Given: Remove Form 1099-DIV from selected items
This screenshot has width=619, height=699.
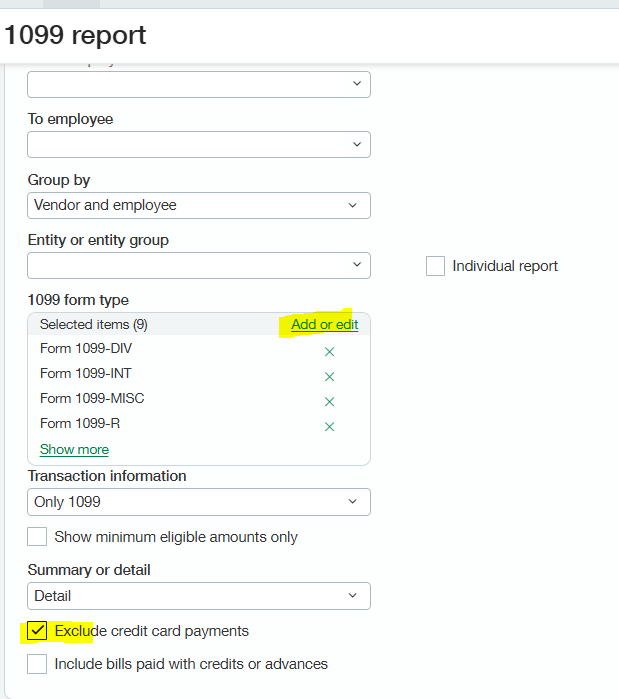Looking at the screenshot, I should 329,352.
